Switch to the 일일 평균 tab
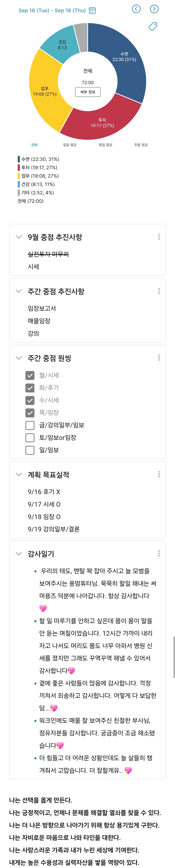 [x=70, y=145]
